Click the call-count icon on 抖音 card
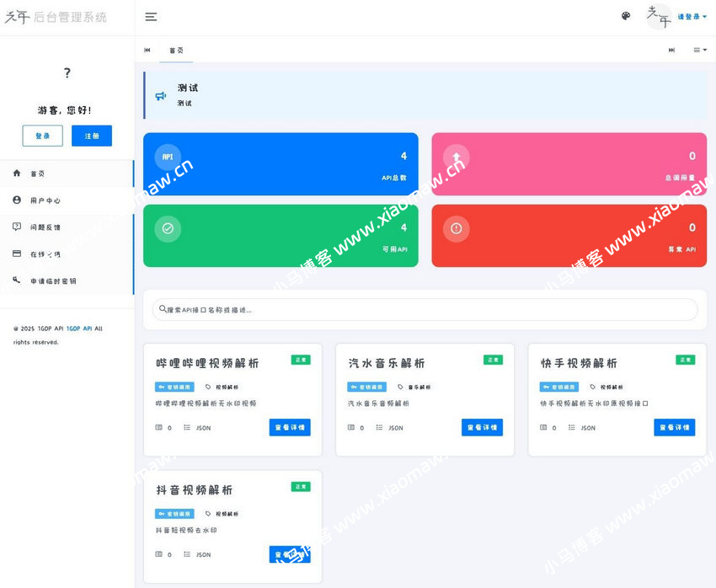This screenshot has height=588, width=716. [x=159, y=554]
